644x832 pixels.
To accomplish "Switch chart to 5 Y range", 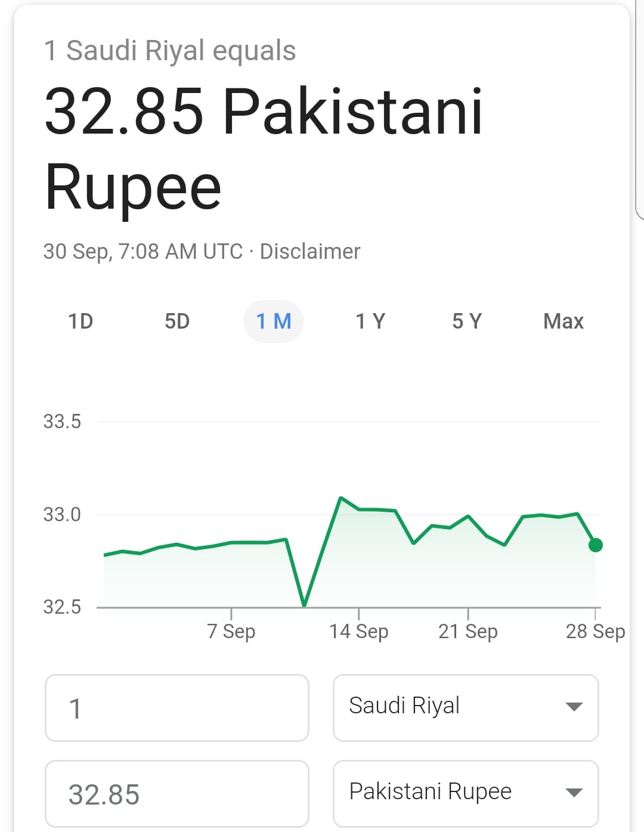I will pyautogui.click(x=467, y=321).
